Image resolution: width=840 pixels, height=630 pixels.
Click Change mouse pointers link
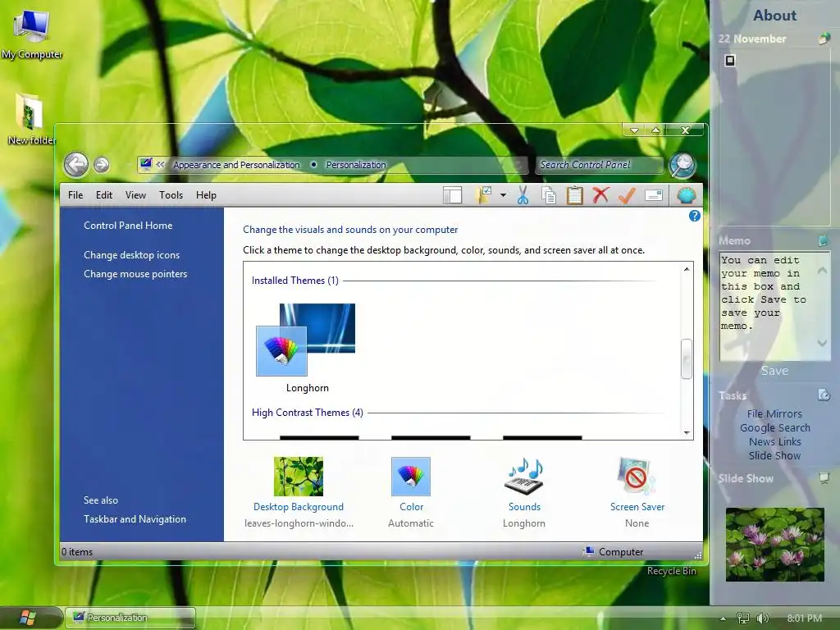tap(135, 274)
